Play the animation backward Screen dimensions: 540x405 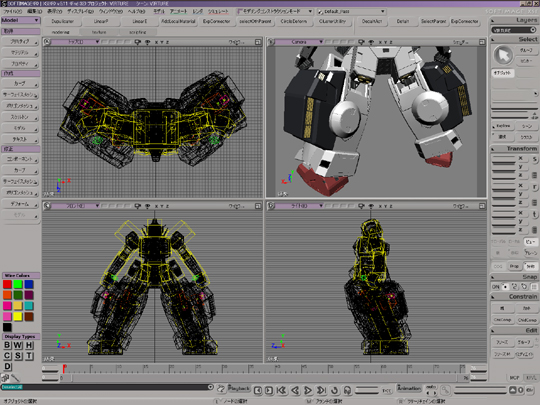point(295,390)
